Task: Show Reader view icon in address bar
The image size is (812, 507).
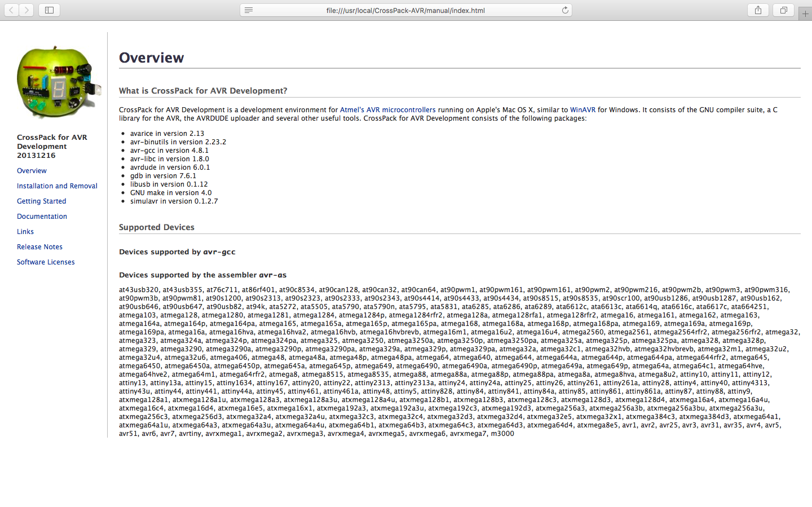Action: (x=249, y=10)
